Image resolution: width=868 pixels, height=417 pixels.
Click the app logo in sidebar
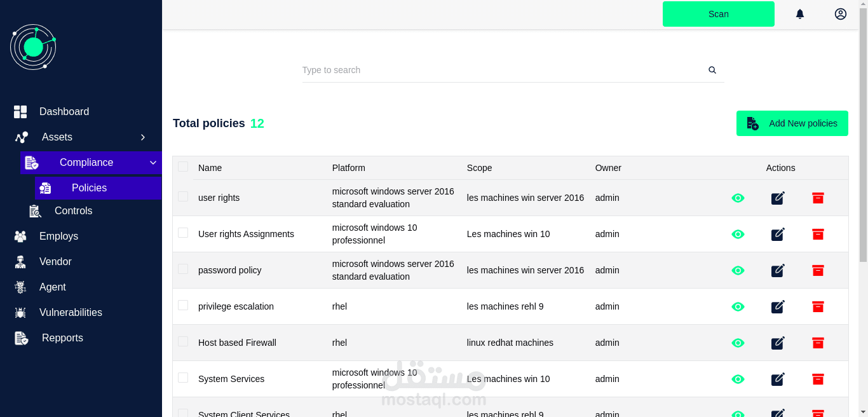tap(33, 47)
